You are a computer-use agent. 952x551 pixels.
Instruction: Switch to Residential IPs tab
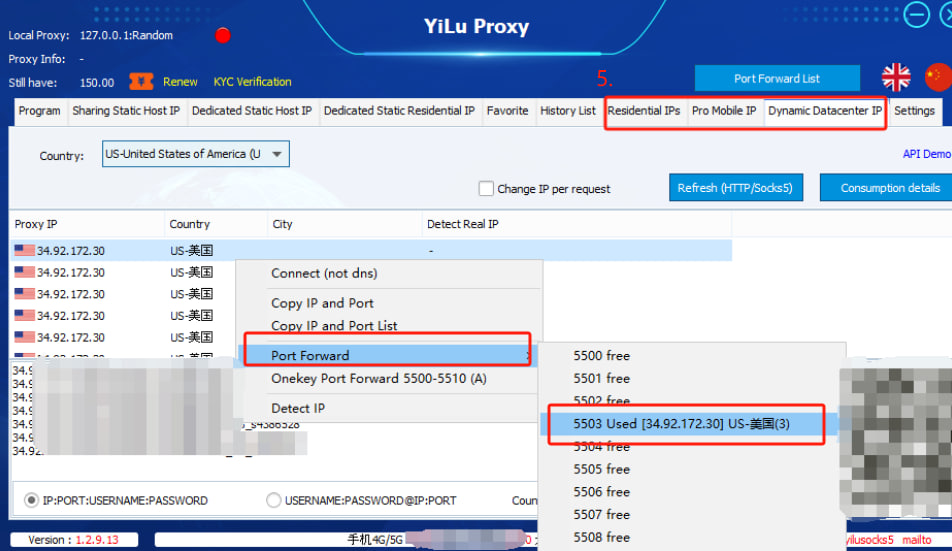pyautogui.click(x=644, y=111)
